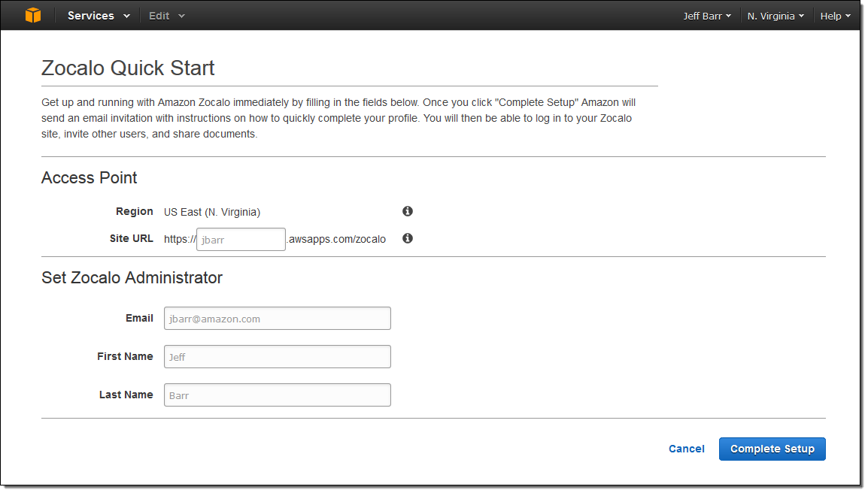
Task: Click the First Name label
Action: pos(125,356)
